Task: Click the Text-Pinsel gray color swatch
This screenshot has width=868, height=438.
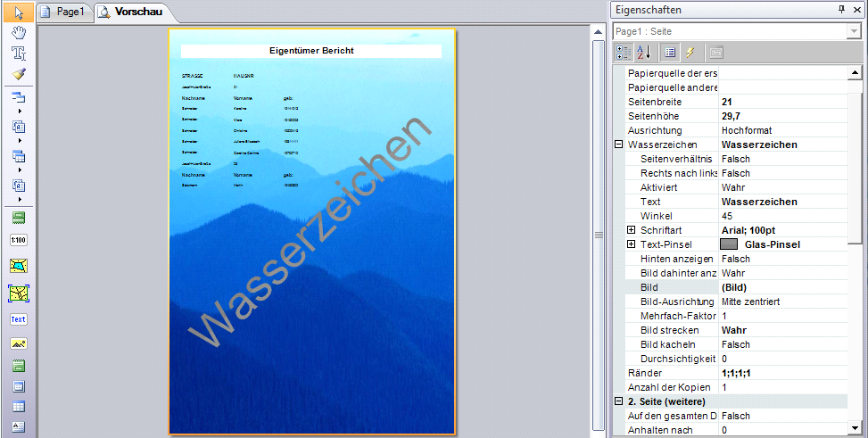Action: click(x=729, y=244)
